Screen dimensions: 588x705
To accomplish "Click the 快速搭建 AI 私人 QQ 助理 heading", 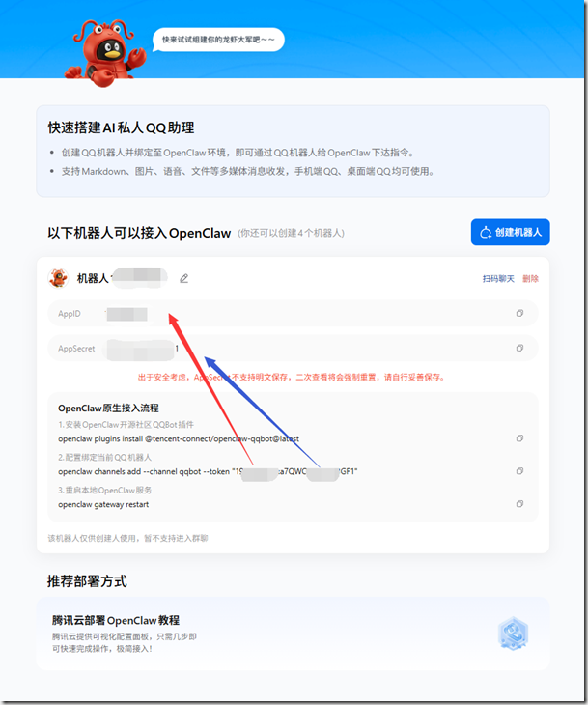I will tap(121, 127).
